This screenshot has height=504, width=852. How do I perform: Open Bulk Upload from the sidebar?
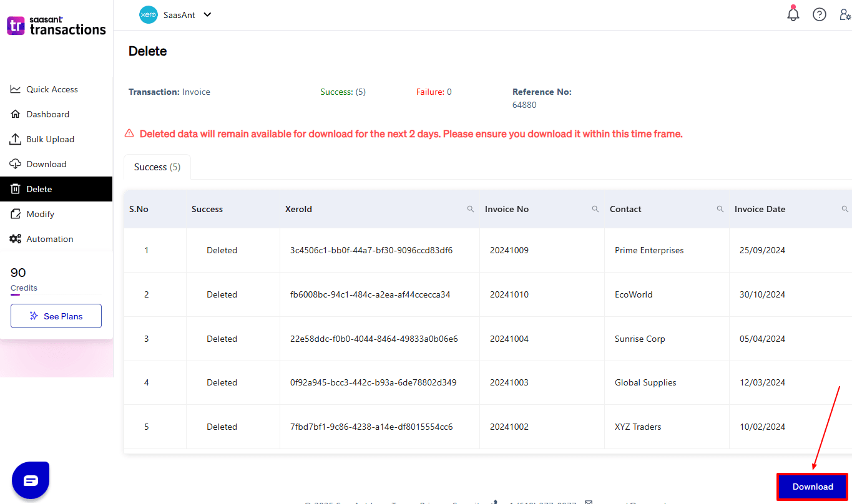pos(50,139)
